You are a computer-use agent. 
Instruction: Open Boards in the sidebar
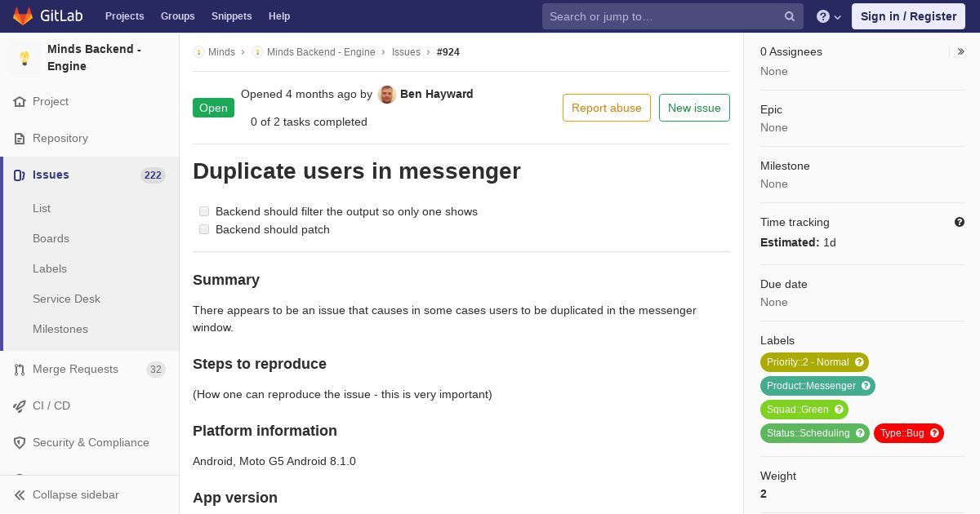pos(51,239)
